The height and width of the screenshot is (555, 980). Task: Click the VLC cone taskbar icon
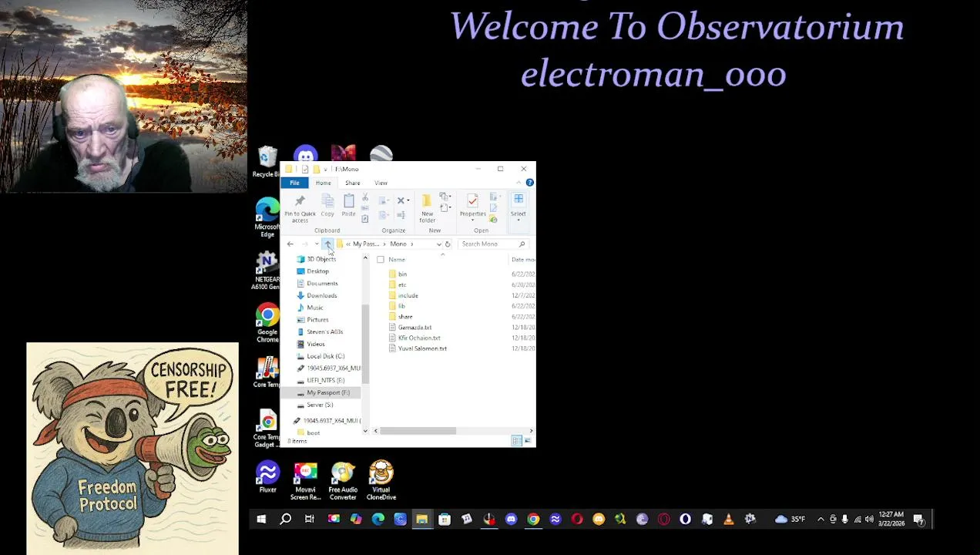point(728,520)
